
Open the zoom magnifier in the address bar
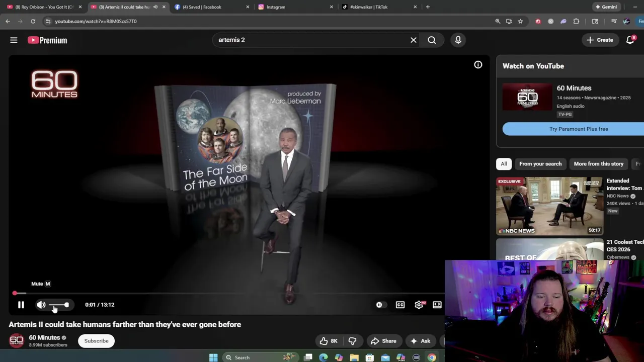point(498,21)
